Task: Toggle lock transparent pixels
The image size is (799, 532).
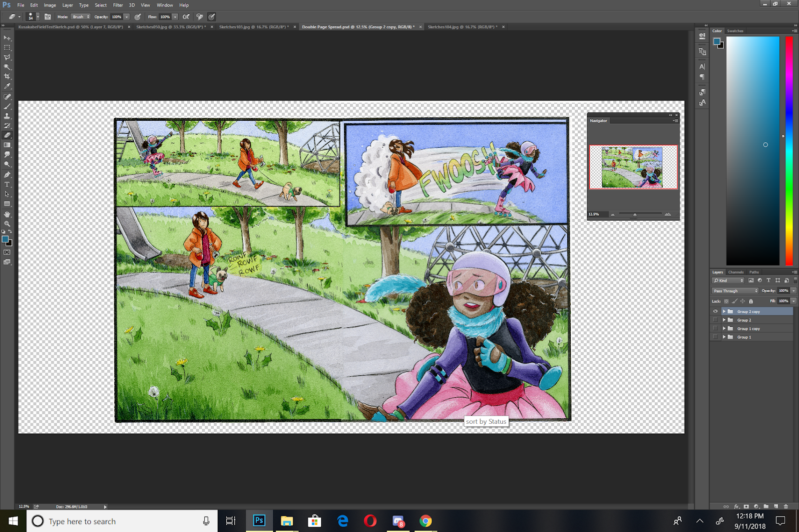Action: pos(727,301)
